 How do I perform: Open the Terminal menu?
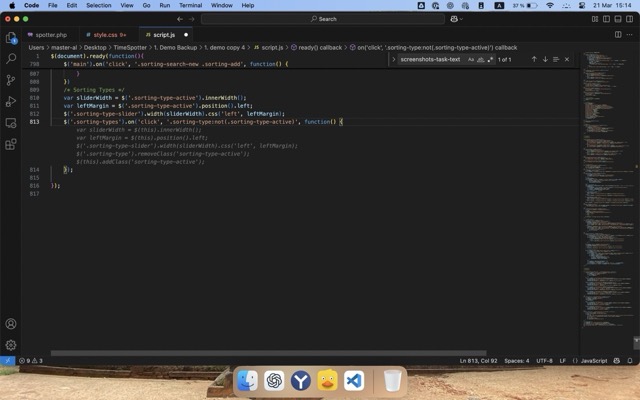coord(190,5)
